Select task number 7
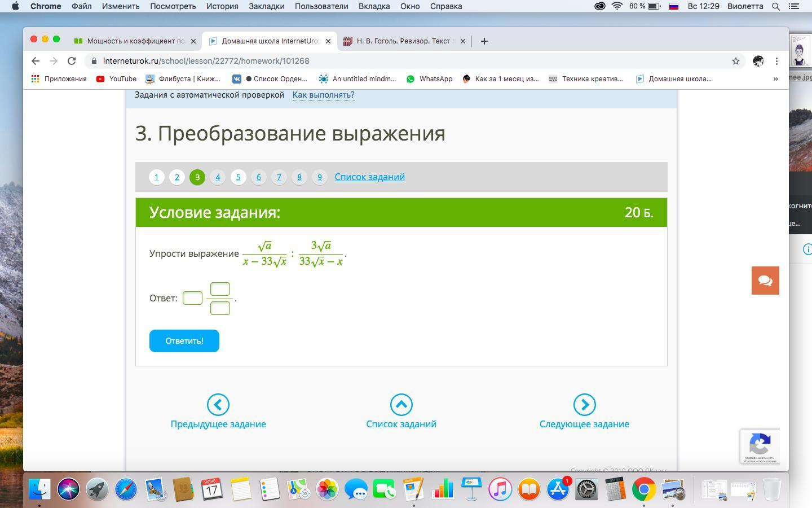 coord(279,177)
